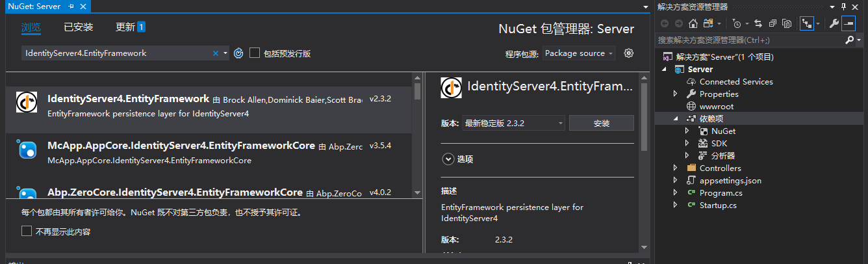Open the version selection dropdown

coord(513,123)
